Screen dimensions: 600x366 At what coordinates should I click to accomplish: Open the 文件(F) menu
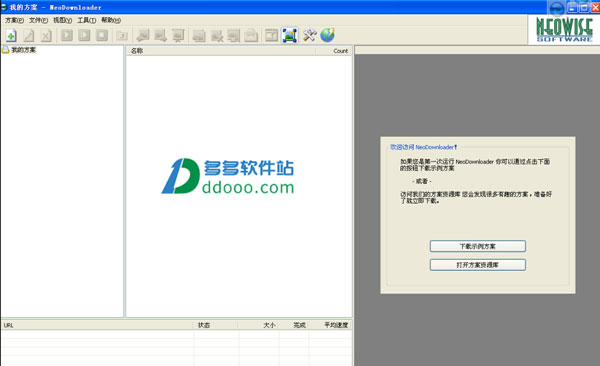(x=38, y=20)
